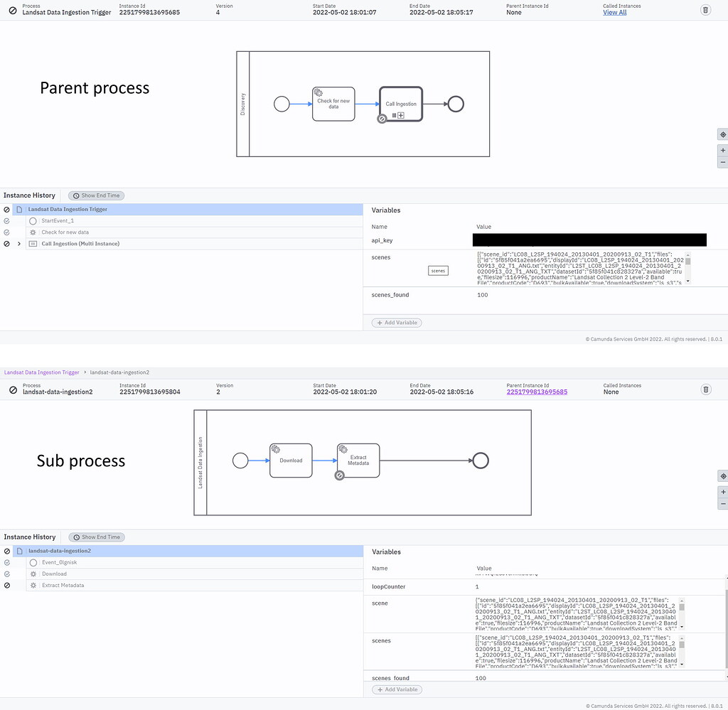Click the delete icon for the landsat-data-ingestion2 instance
This screenshot has height=710, width=728.
click(x=705, y=389)
